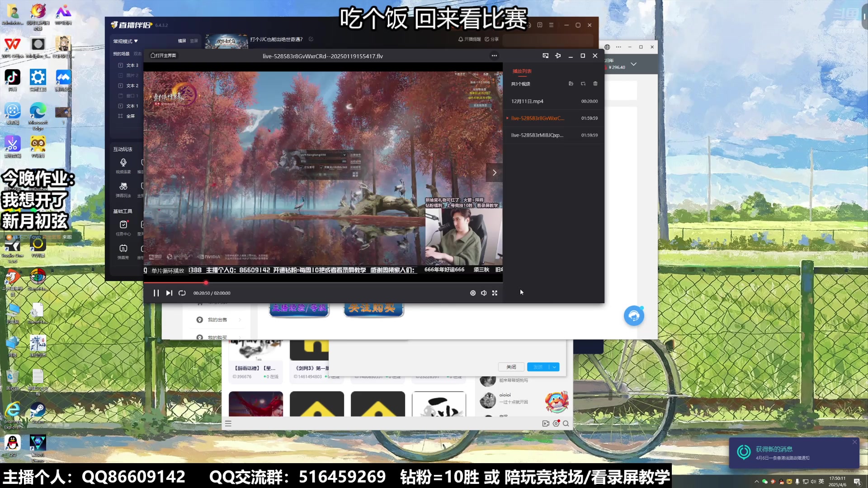Click help icon in 直播伴侣 title bar
Image resolution: width=868 pixels, height=488 pixels.
540,25
